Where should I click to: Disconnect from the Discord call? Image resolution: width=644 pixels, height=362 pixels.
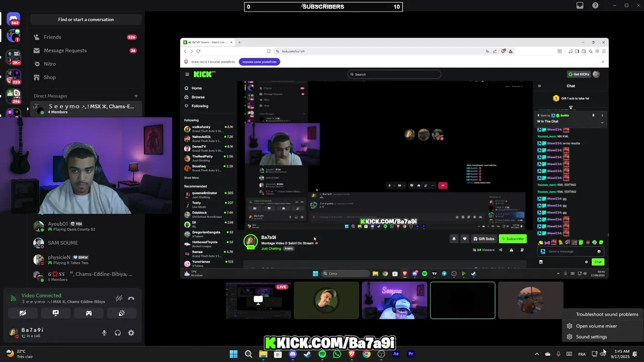point(131,298)
